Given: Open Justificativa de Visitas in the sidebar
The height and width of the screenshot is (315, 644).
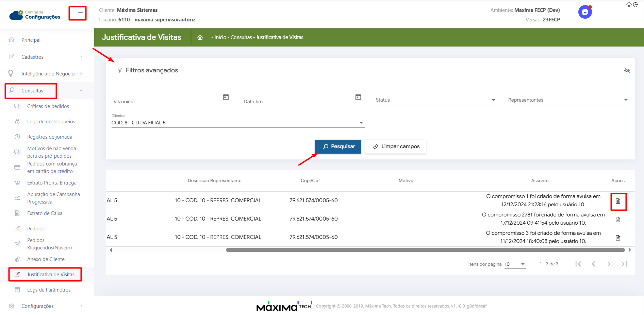Looking at the screenshot, I should (50, 275).
